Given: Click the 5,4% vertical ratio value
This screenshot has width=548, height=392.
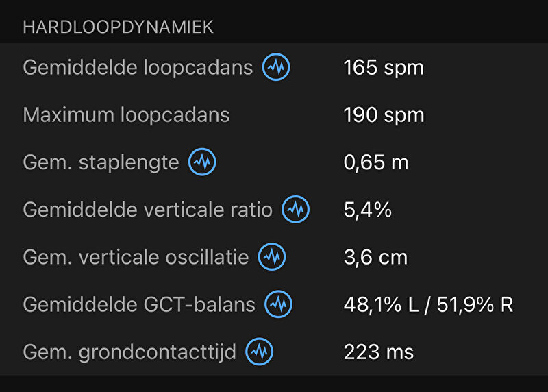Looking at the screenshot, I should point(368,210).
